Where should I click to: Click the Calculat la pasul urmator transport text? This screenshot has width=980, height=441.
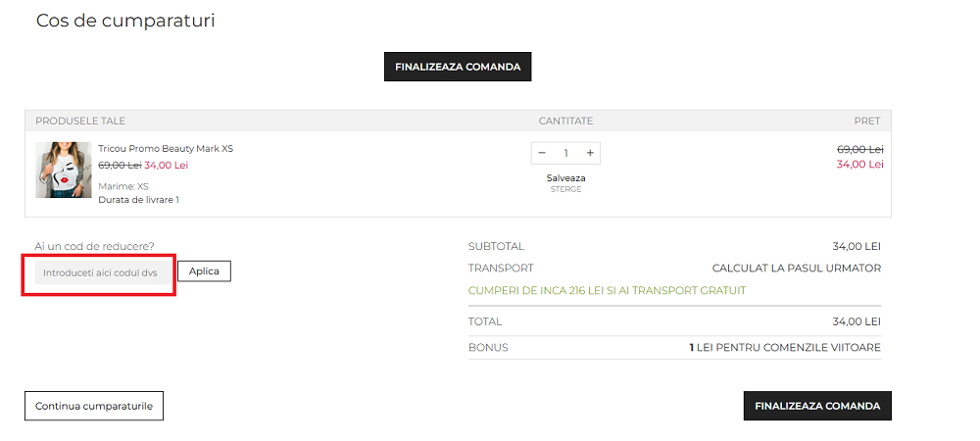796,269
